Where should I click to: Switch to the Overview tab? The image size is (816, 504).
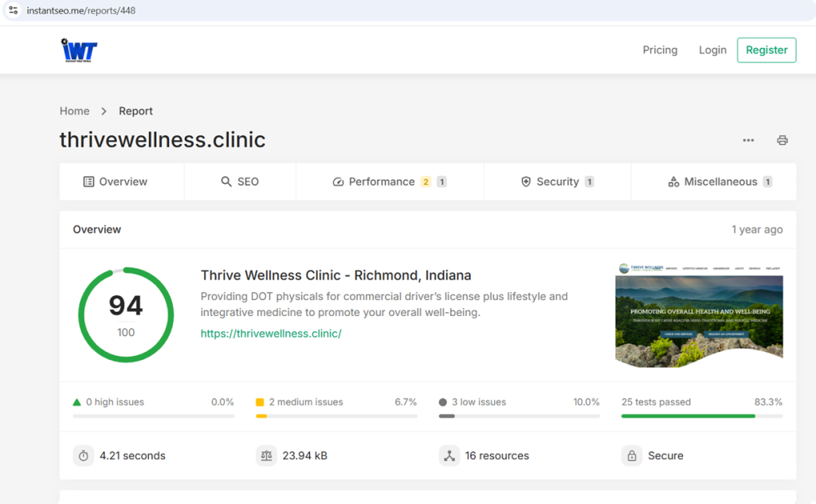click(116, 182)
